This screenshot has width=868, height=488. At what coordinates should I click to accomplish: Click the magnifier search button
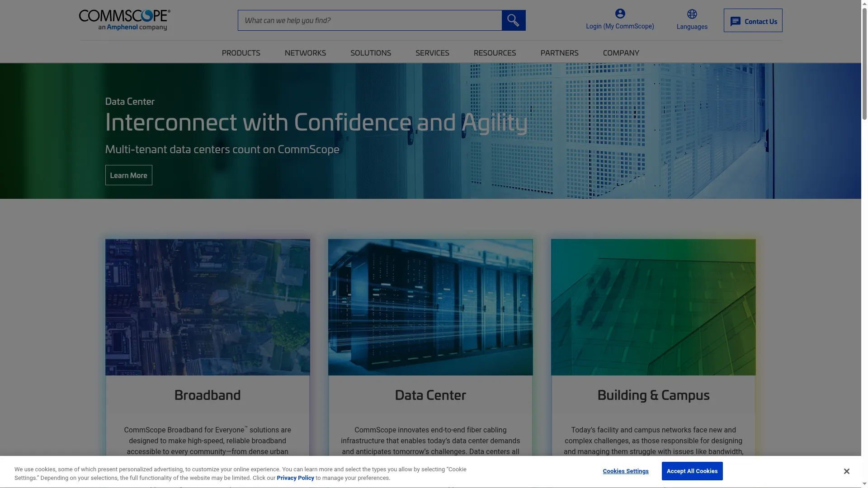pyautogui.click(x=514, y=20)
